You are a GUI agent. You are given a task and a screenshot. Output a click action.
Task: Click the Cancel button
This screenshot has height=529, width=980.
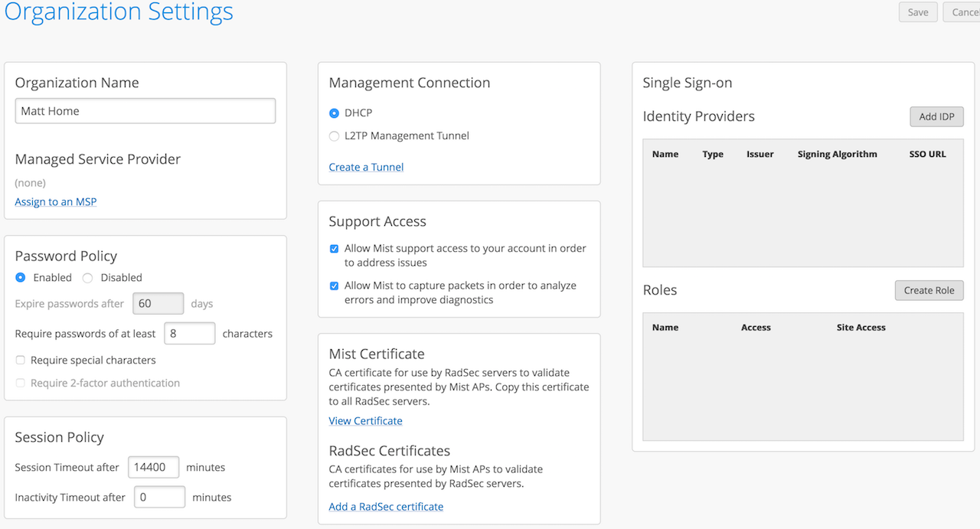[962, 12]
